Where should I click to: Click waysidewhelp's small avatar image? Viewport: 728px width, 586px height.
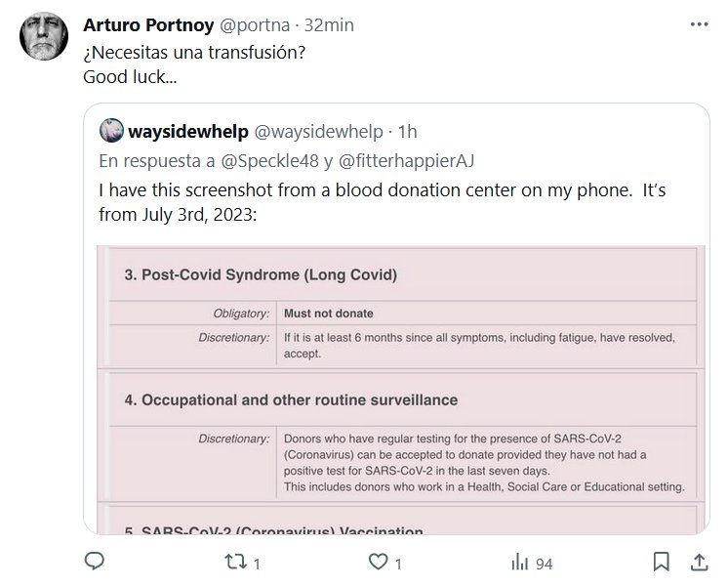pos(111,130)
